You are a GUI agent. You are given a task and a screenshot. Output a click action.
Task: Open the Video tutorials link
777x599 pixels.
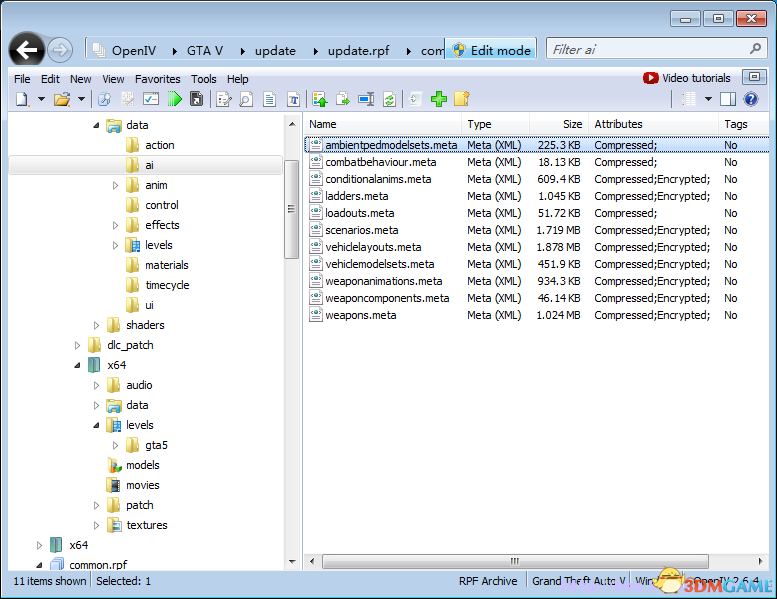(x=687, y=78)
